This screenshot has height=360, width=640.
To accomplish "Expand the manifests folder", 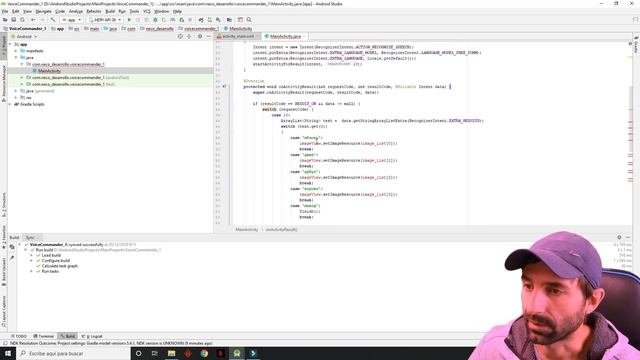I will (16, 51).
